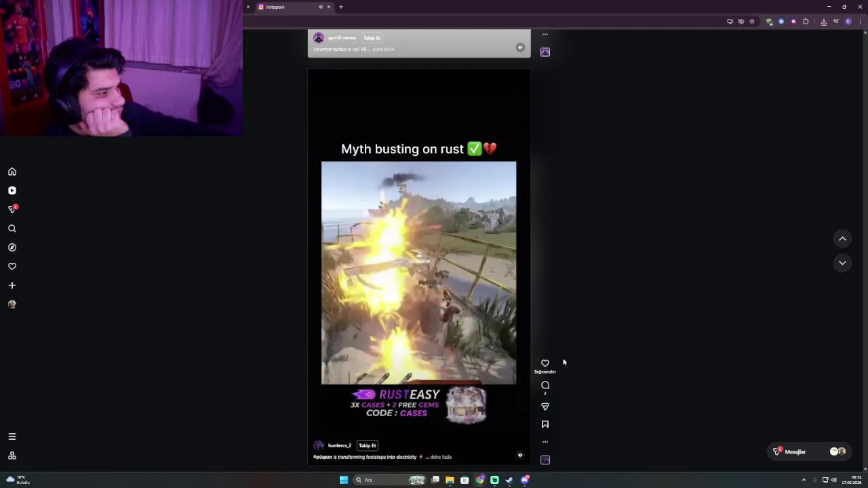The height and width of the screenshot is (488, 868).
Task: Expand previous reel caption 'daha fazla'
Action: click(x=383, y=49)
